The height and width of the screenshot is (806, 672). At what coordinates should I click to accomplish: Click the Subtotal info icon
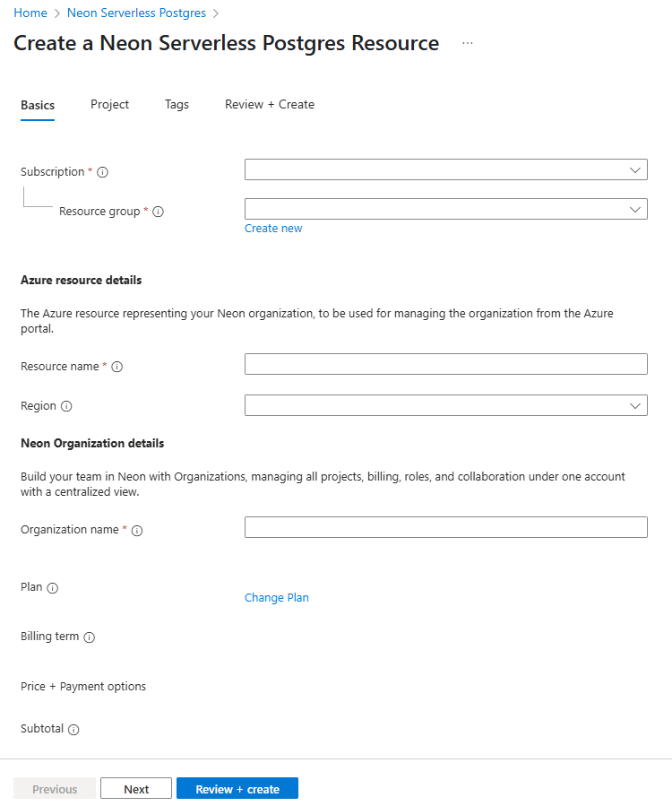click(x=74, y=729)
